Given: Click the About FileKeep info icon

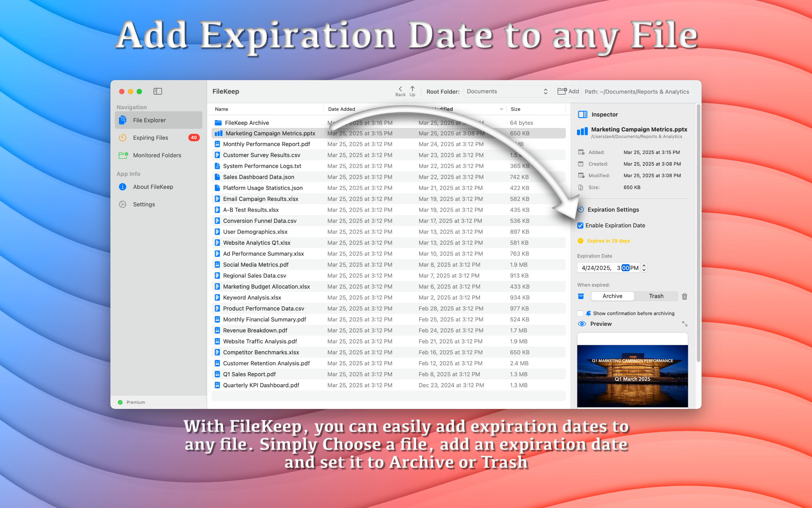Looking at the screenshot, I should pyautogui.click(x=123, y=187).
